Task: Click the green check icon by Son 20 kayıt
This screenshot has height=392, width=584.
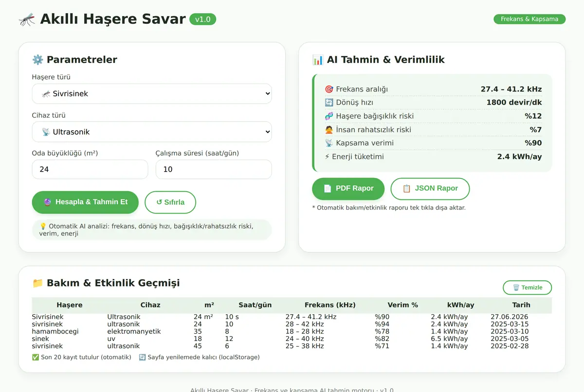Action: pos(35,357)
